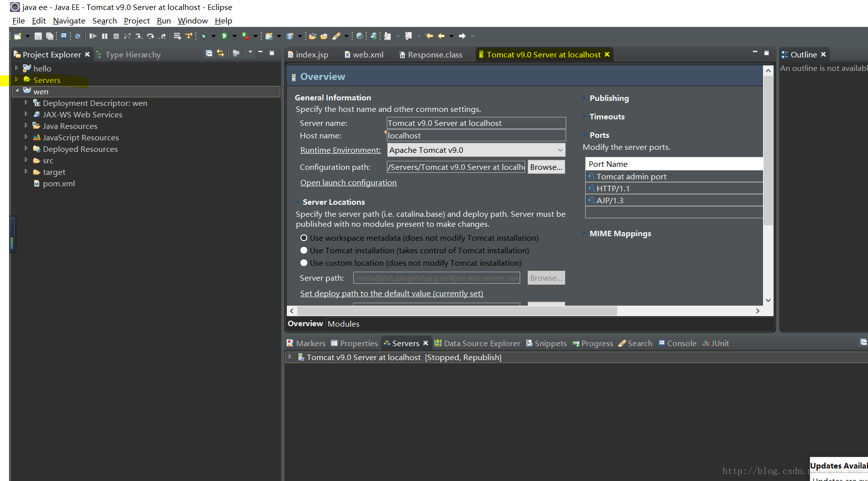This screenshot has width=868, height=481.
Task: Toggle Link with Editor in Project Explorer
Action: (x=220, y=53)
